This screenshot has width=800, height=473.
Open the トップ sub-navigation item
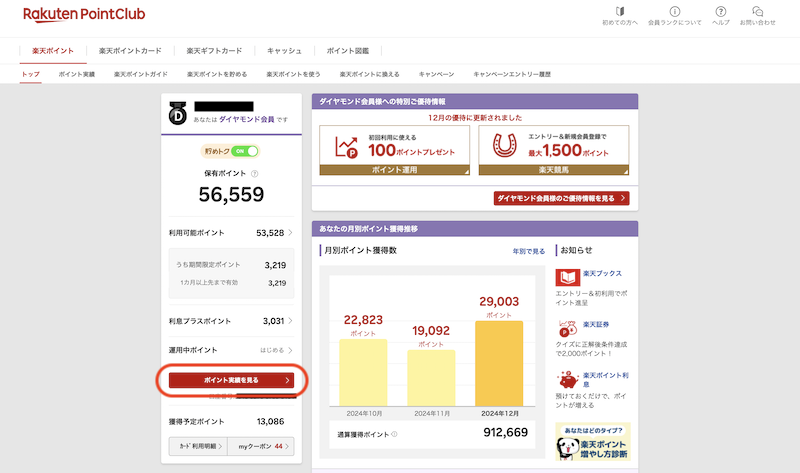pos(31,74)
